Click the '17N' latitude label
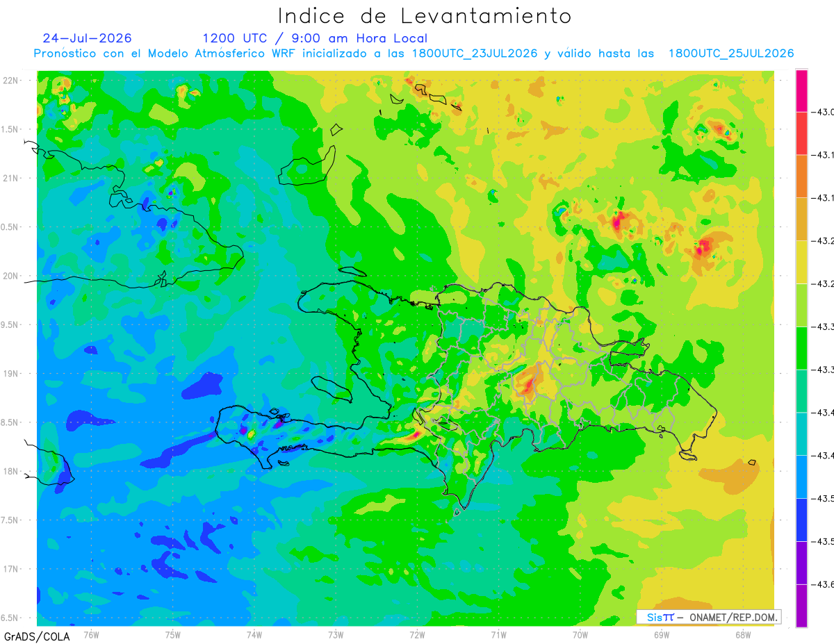This screenshot has height=644, width=834. (11, 569)
